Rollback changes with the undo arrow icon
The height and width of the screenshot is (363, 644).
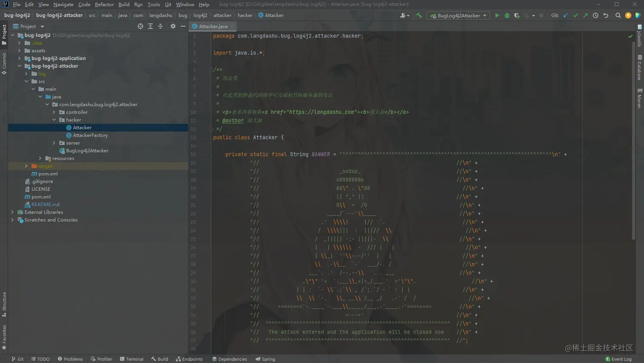point(606,15)
